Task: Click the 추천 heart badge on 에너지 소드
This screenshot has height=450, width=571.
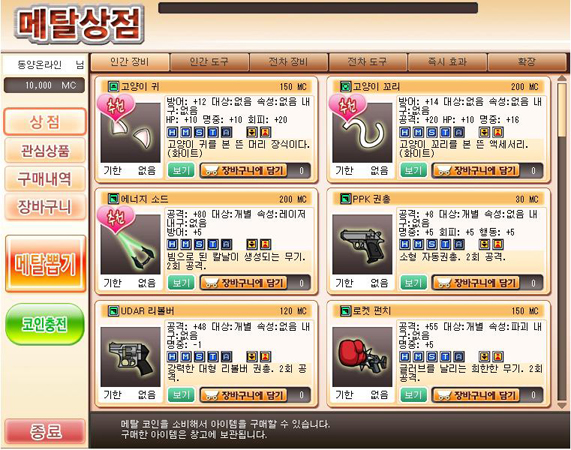Action: coord(116,219)
